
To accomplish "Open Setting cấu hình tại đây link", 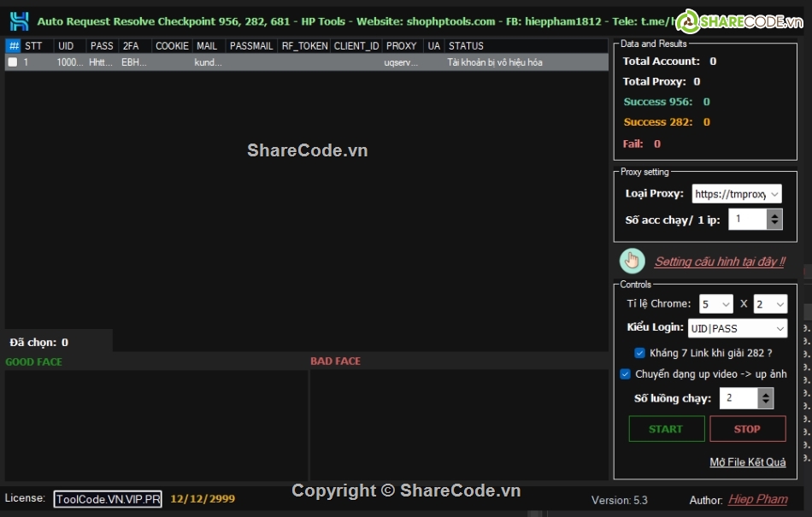I will pyautogui.click(x=720, y=261).
